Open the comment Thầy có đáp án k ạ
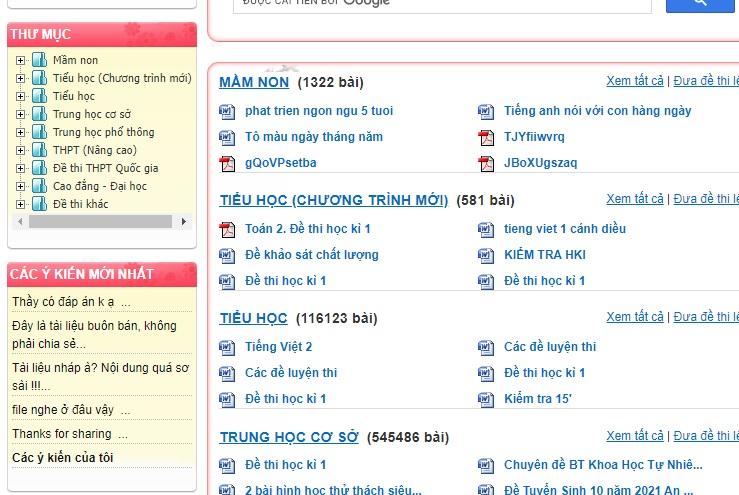Image resolution: width=739 pixels, height=495 pixels. tap(71, 302)
